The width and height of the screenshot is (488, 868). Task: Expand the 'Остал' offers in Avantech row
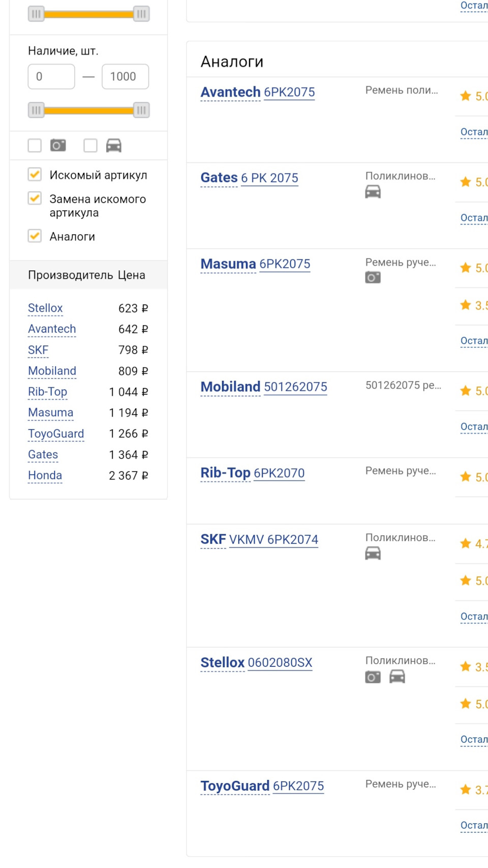(474, 132)
